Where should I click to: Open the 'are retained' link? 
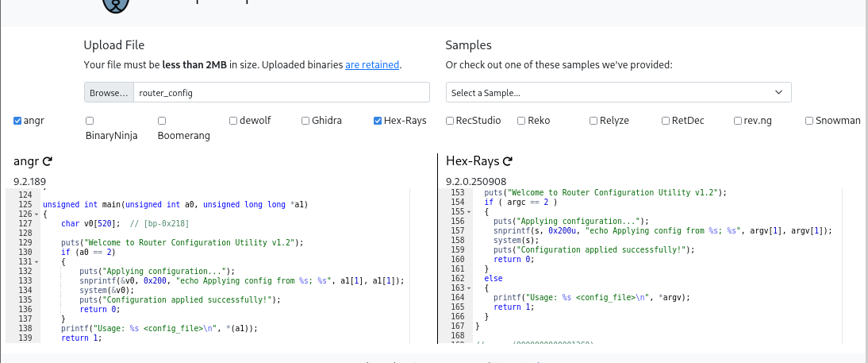pyautogui.click(x=371, y=65)
